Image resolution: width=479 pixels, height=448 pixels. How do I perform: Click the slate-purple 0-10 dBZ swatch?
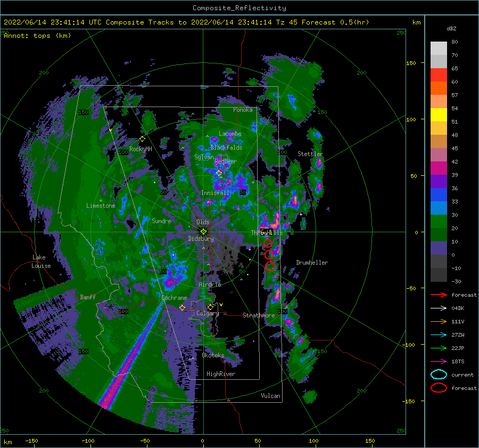coord(439,248)
